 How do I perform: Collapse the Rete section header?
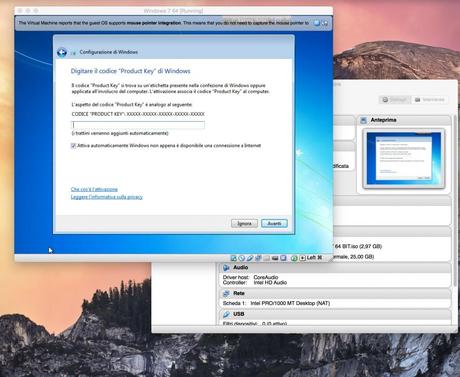(335, 293)
